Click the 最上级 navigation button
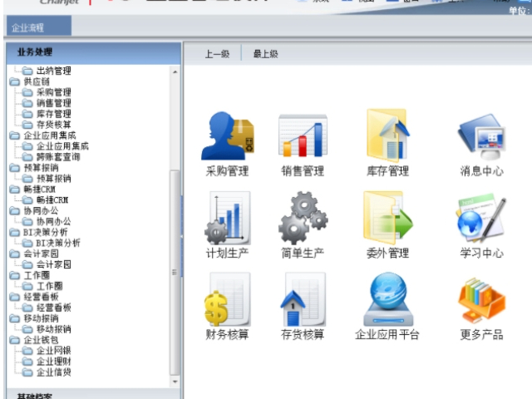This screenshot has height=399, width=532. 266,53
